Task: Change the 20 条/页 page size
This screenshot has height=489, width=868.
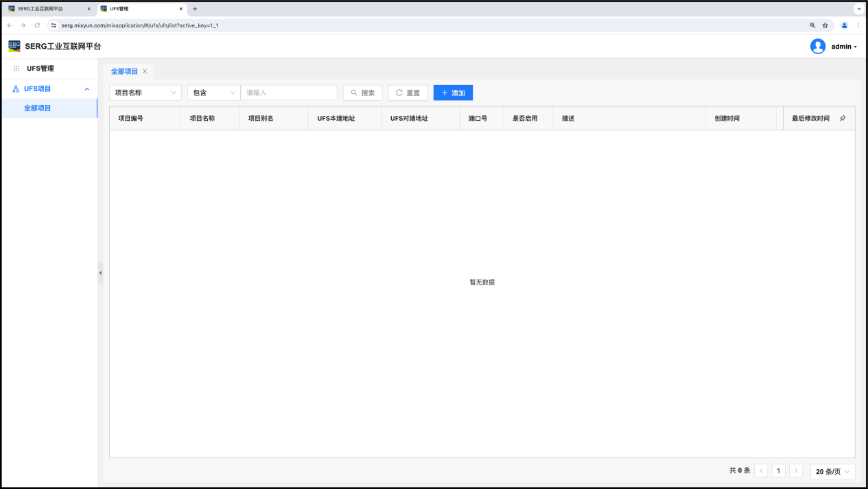Action: [832, 471]
